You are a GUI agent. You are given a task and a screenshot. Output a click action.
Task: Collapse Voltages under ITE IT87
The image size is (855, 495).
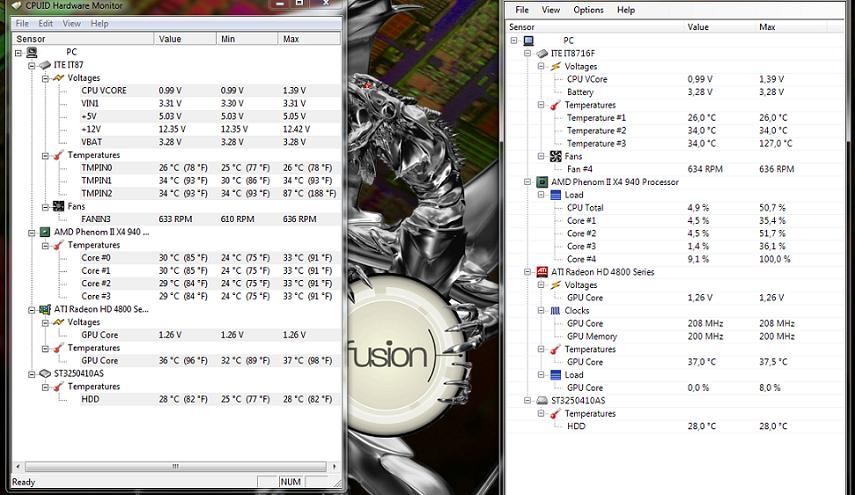click(x=45, y=79)
